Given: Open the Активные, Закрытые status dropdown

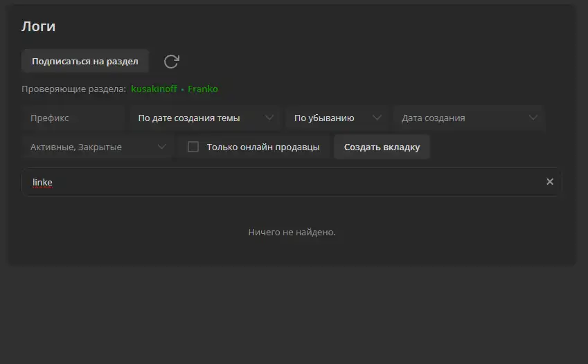Looking at the screenshot, I should pyautogui.click(x=97, y=147).
